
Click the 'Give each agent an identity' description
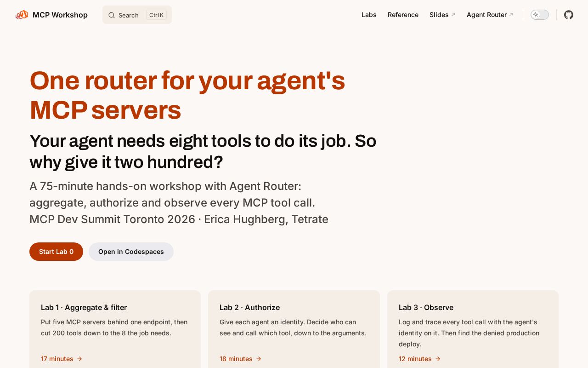pyautogui.click(x=293, y=328)
